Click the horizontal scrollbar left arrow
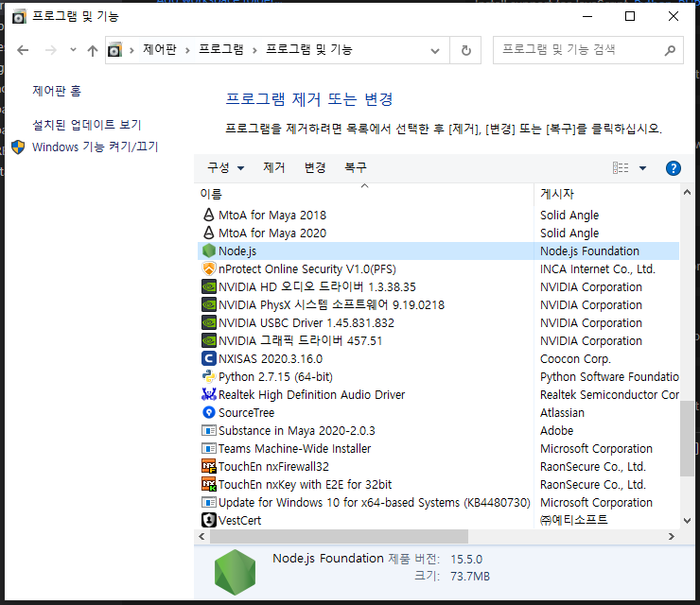700x605 pixels. click(x=201, y=536)
